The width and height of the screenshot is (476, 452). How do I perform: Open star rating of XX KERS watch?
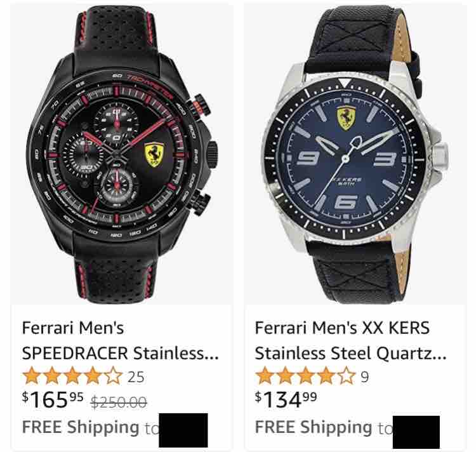tap(306, 376)
